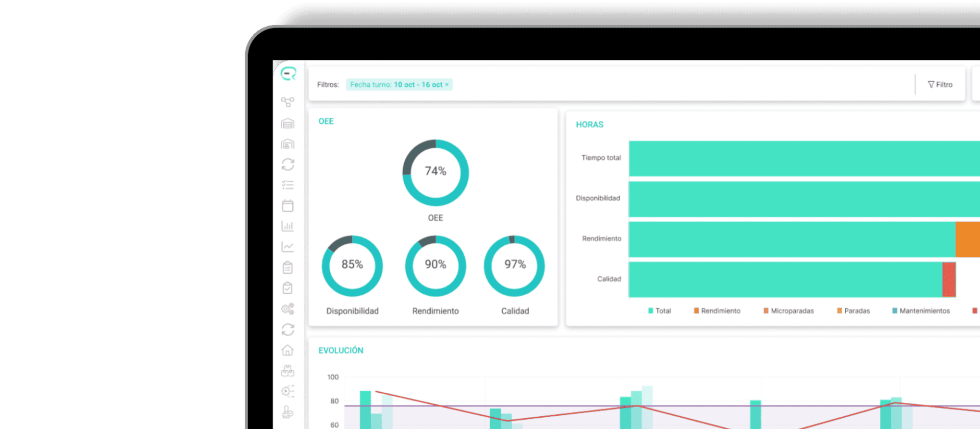
Task: Toggle the Mantenimientos legend entry
Action: click(921, 311)
